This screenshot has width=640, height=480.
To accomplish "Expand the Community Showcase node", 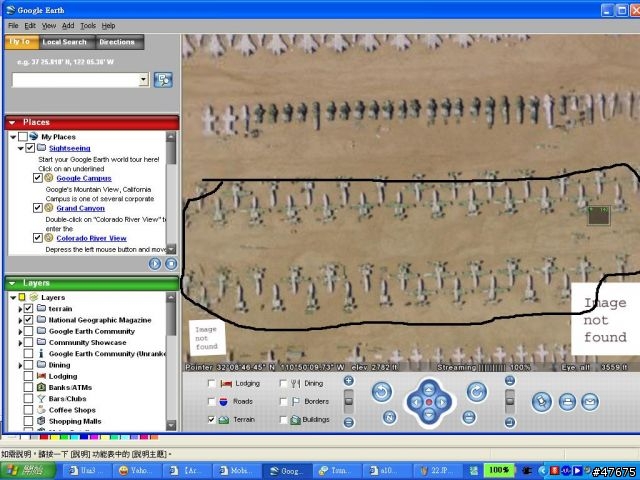I will (x=20, y=343).
